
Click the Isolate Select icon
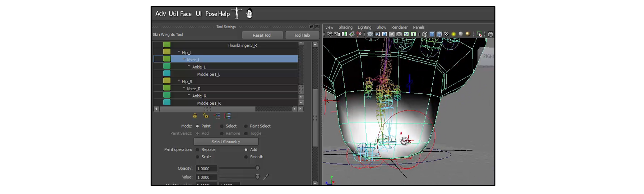click(x=480, y=34)
